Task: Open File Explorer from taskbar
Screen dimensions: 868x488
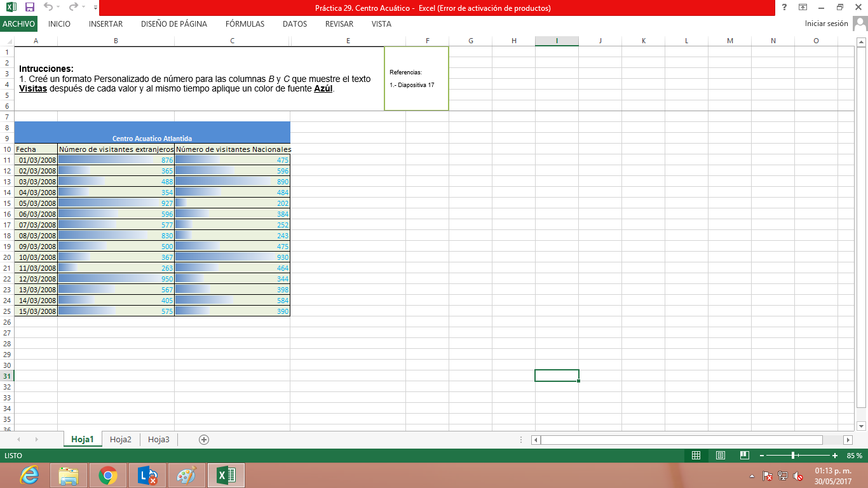Action: [x=68, y=475]
